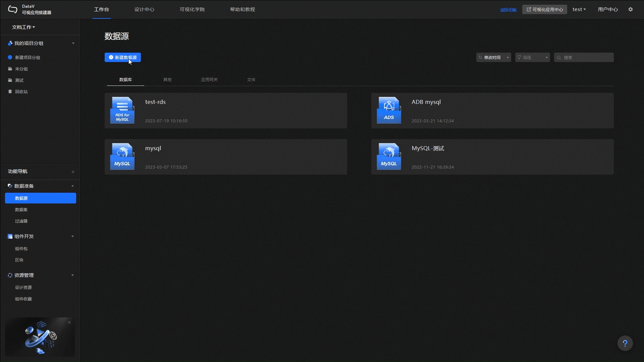Open the 修改时间 sort dropdown
644x362 pixels.
(494, 57)
